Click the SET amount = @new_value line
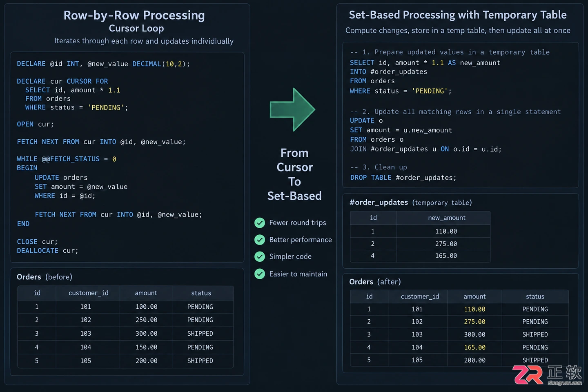Viewport: 588px width, 392px height. point(81,187)
